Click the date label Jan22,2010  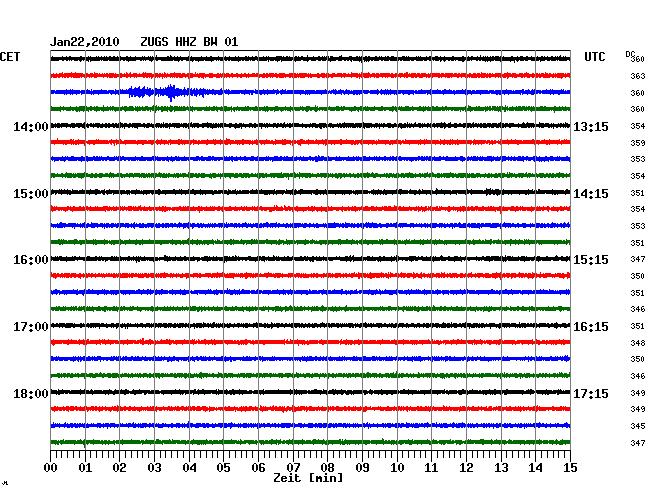click(x=85, y=42)
